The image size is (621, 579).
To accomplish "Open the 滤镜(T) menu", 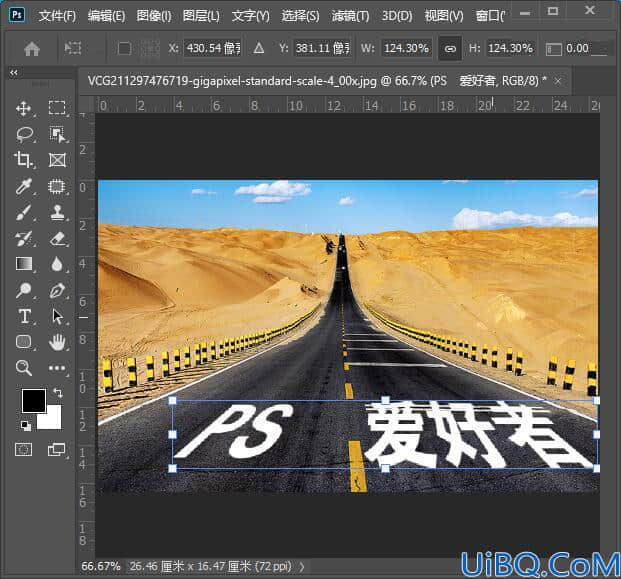I will pos(351,16).
